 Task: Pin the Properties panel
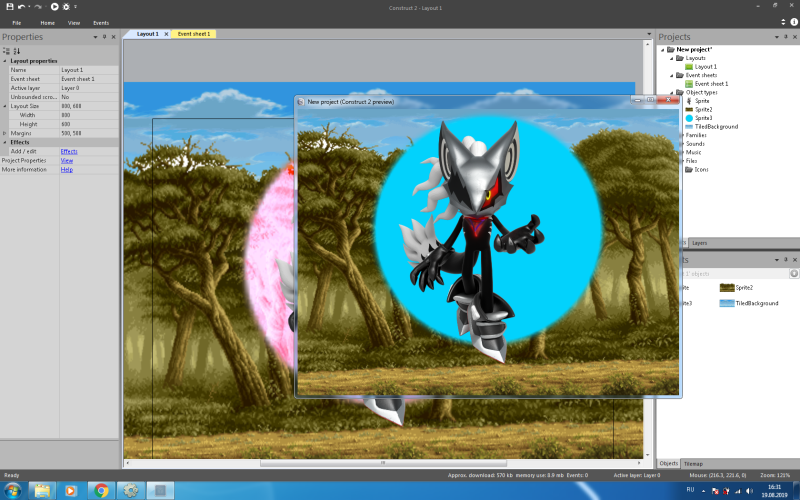[x=104, y=37]
